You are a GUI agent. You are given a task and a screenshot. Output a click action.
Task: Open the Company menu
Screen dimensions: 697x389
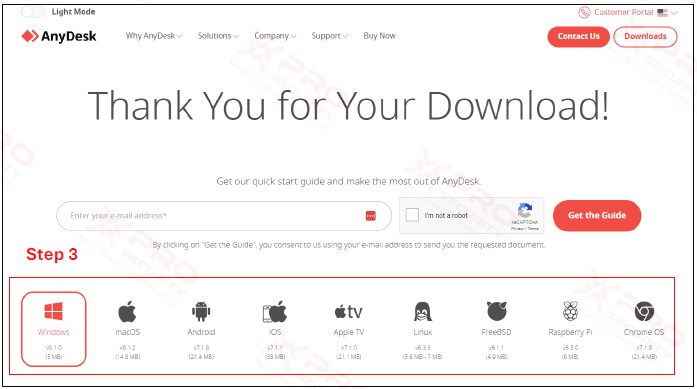[275, 36]
